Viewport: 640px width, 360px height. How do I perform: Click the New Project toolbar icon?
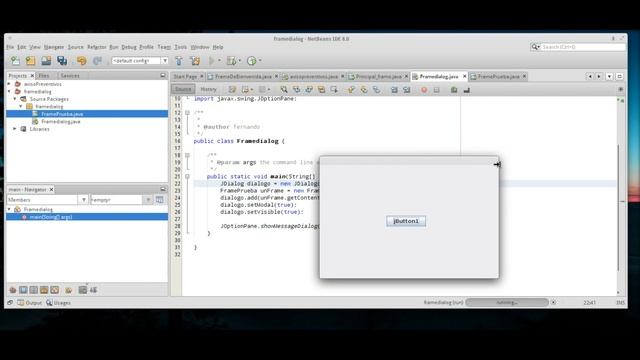pos(31,61)
